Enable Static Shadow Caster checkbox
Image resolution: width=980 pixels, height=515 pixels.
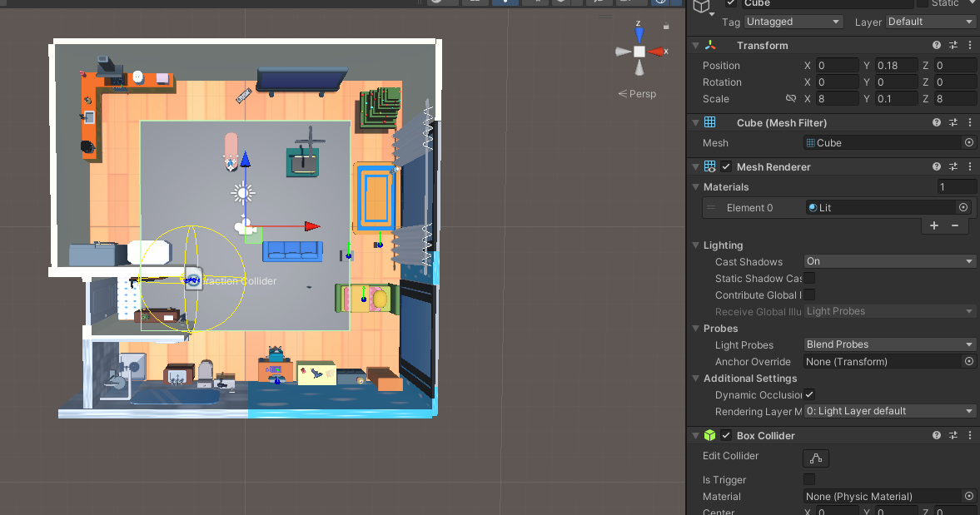[x=809, y=278]
